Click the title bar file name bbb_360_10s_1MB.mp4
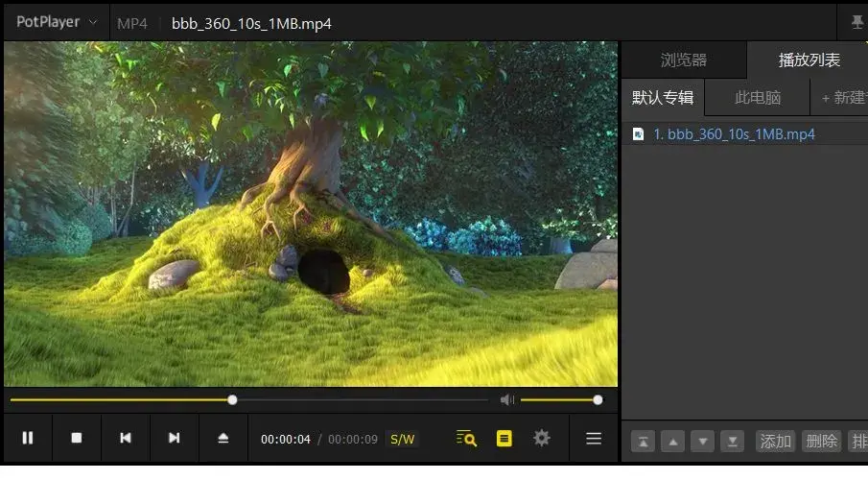The height and width of the screenshot is (480, 868). (x=251, y=23)
